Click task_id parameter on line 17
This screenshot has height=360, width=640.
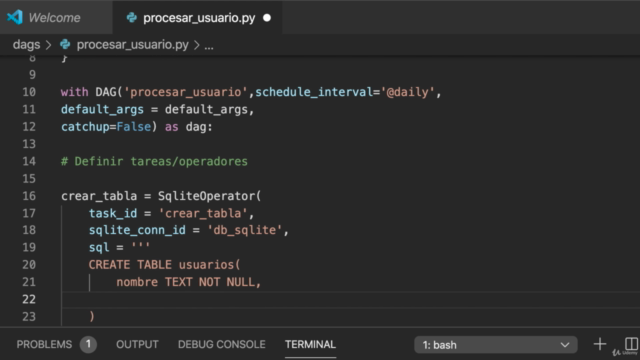[x=113, y=213]
